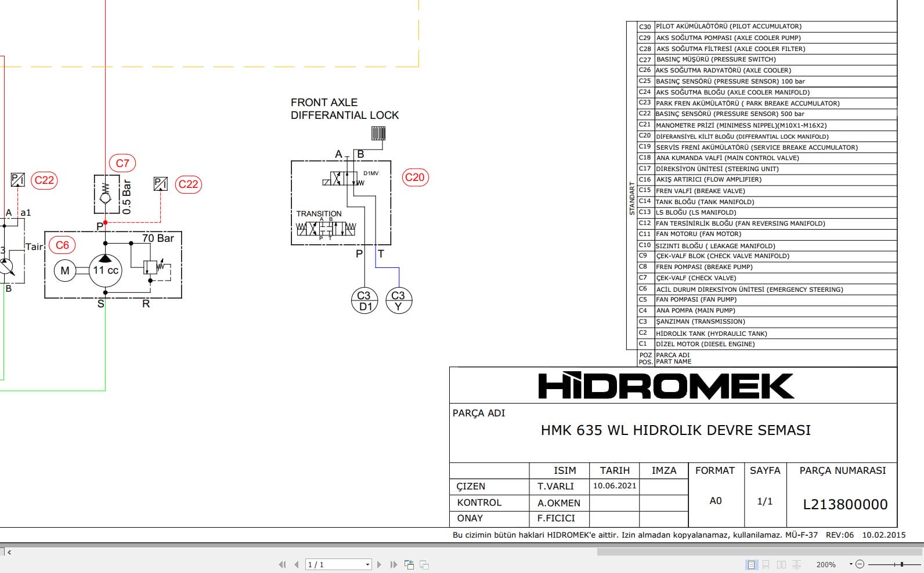Image resolution: width=924 pixels, height=573 pixels.
Task: Click the C27 PRESSURE SWITCH row
Action: tap(767, 60)
